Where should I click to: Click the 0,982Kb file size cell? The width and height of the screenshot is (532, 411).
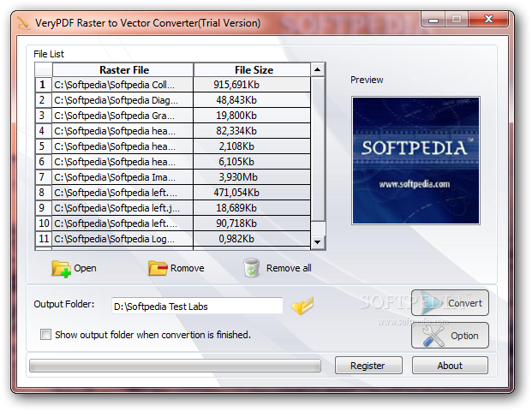[252, 239]
